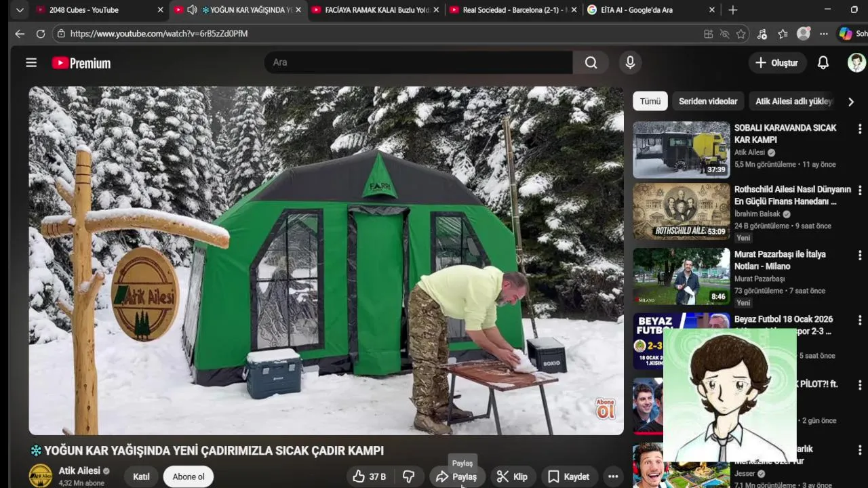View site information icon beside the URL

click(x=61, y=33)
